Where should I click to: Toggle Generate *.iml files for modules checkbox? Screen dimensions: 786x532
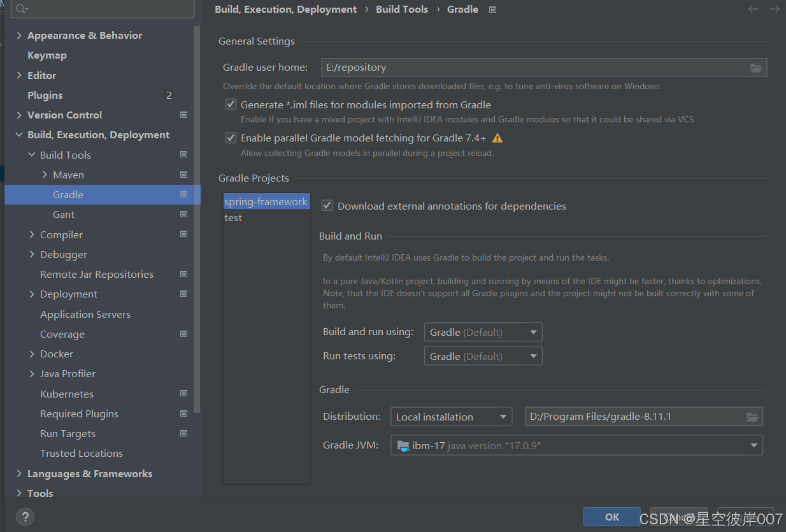click(x=231, y=104)
